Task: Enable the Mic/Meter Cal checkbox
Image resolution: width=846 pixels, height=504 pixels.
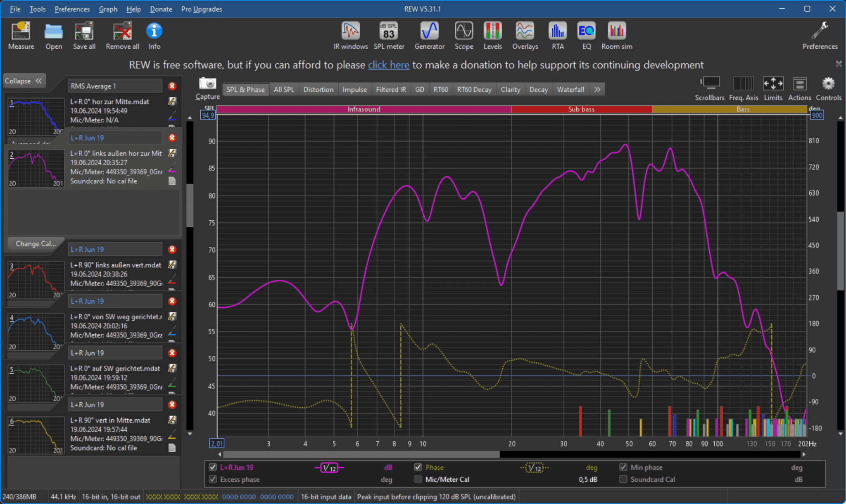Action: click(x=418, y=479)
